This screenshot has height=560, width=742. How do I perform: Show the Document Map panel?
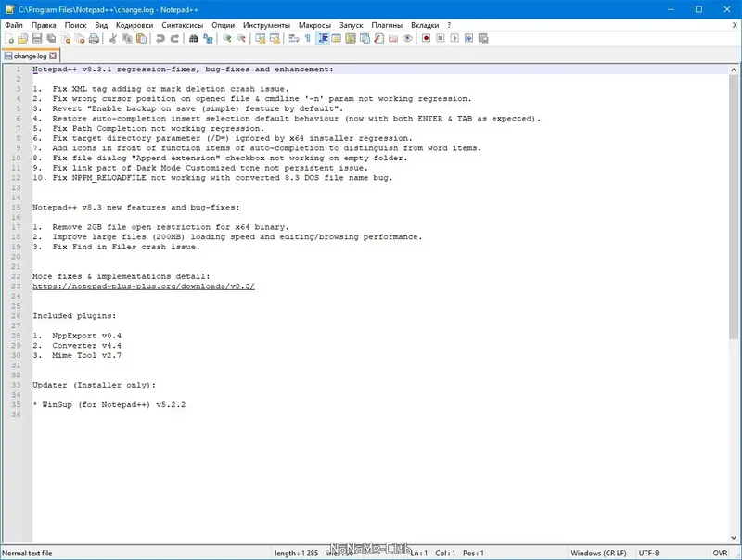pos(351,39)
